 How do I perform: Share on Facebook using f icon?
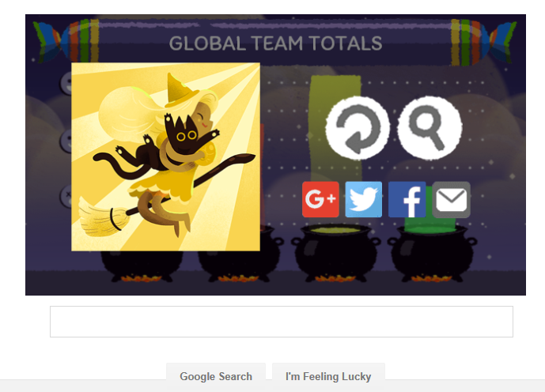(407, 200)
